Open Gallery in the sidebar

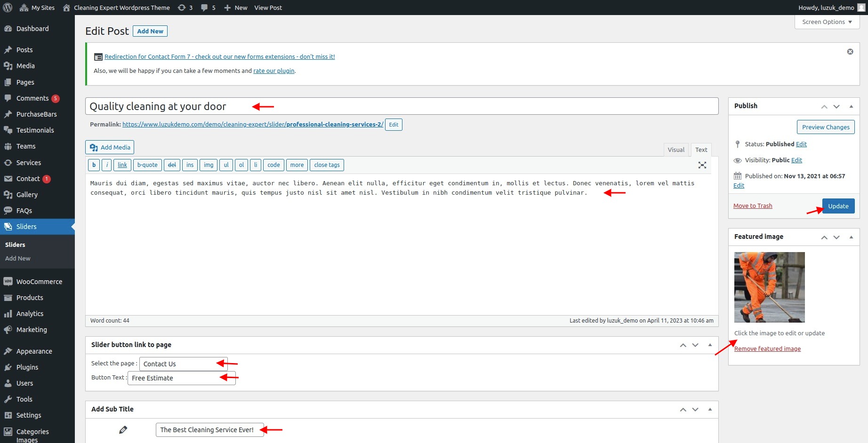37,195
